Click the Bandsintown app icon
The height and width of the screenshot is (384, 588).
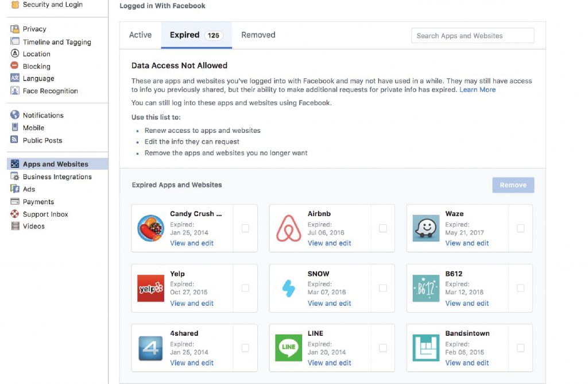tap(425, 347)
